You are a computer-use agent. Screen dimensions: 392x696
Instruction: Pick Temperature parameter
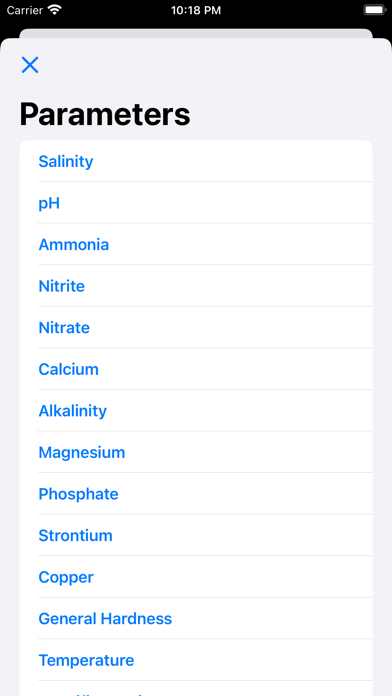pyautogui.click(x=196, y=660)
